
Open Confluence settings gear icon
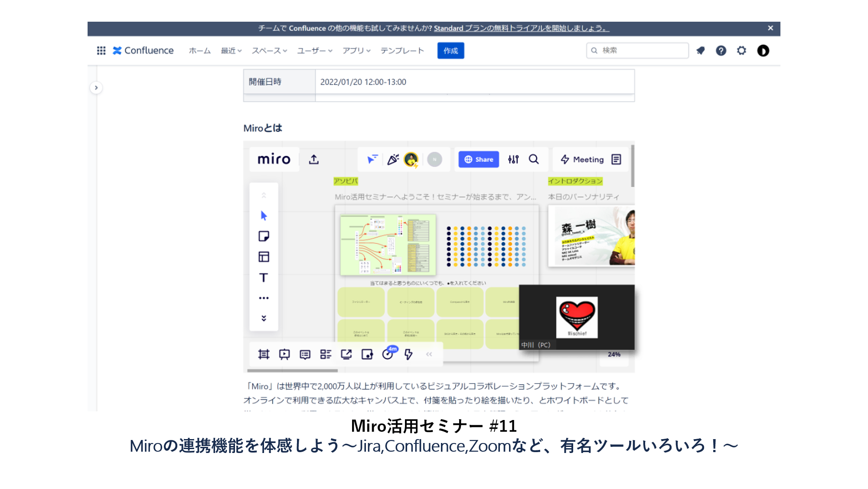741,51
